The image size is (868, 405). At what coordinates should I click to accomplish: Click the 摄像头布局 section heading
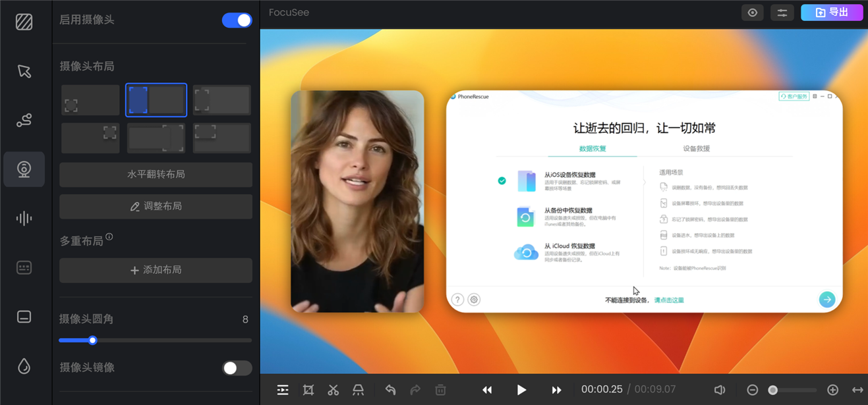[87, 67]
